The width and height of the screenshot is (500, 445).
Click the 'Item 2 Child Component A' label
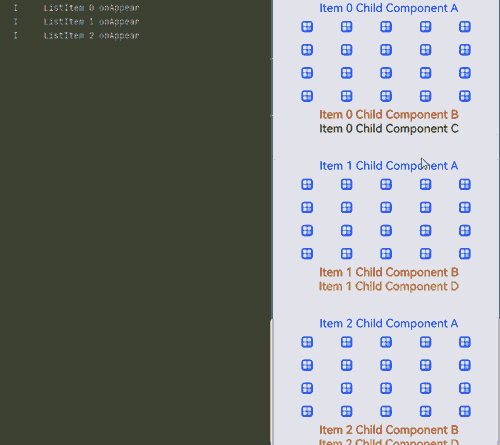pos(389,324)
